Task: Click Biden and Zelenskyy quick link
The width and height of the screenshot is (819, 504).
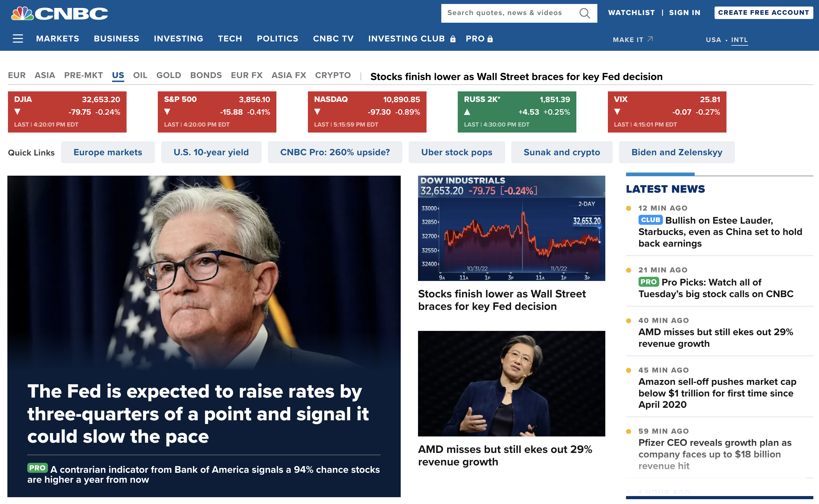Action: (677, 152)
